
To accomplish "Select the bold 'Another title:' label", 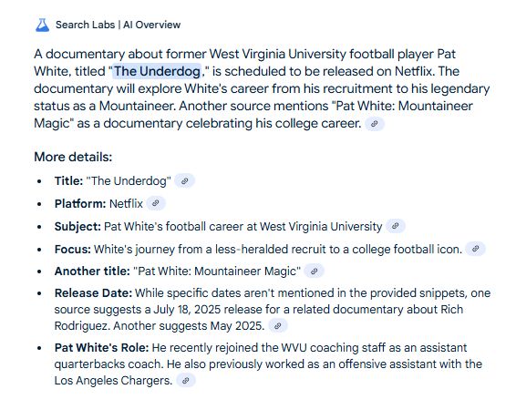I will tap(92, 271).
